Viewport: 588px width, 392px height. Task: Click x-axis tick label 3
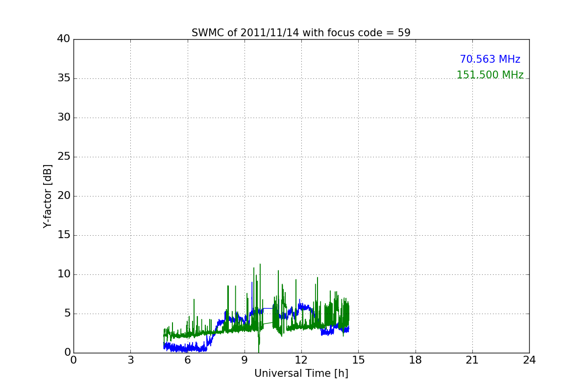click(x=130, y=360)
